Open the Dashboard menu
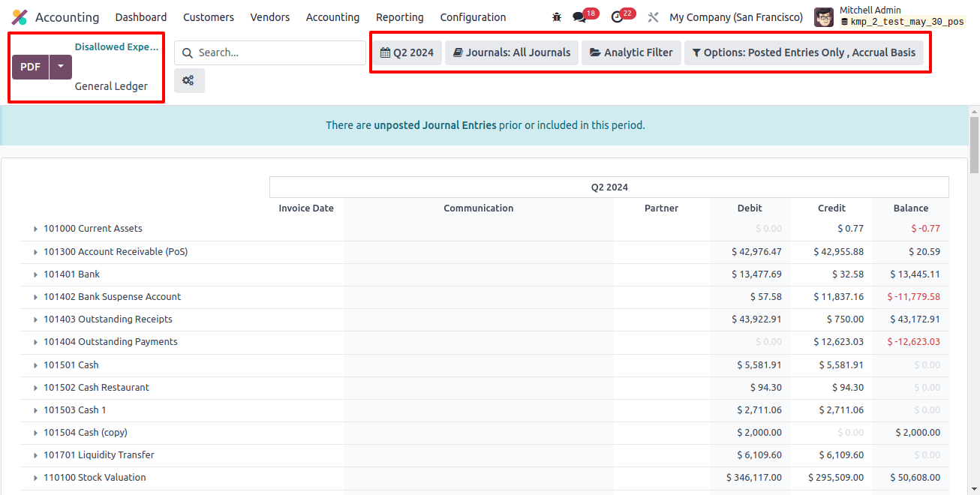The image size is (980, 495). pyautogui.click(x=141, y=17)
